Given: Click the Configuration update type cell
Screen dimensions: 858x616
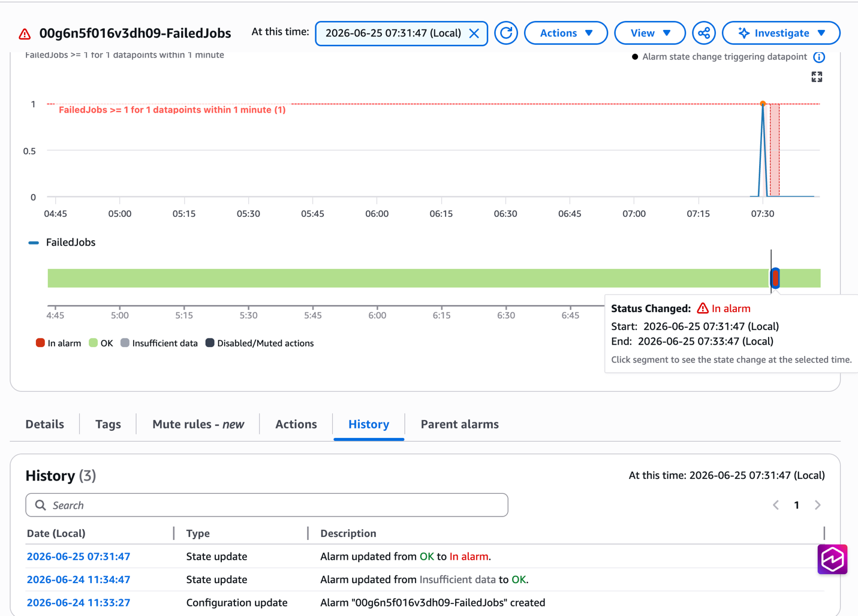Looking at the screenshot, I should (237, 603).
